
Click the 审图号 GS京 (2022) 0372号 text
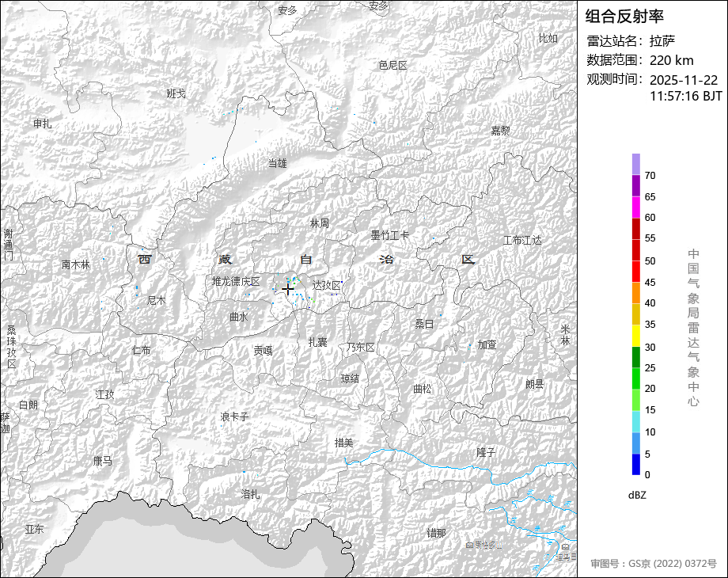pyautogui.click(x=654, y=563)
